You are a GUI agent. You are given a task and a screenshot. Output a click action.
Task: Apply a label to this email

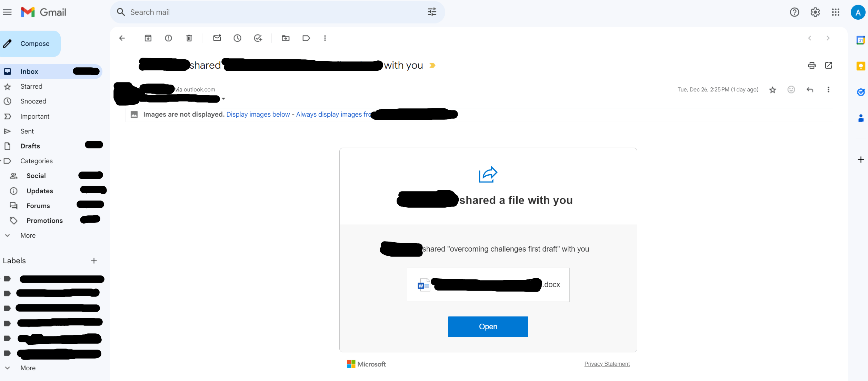coord(306,38)
